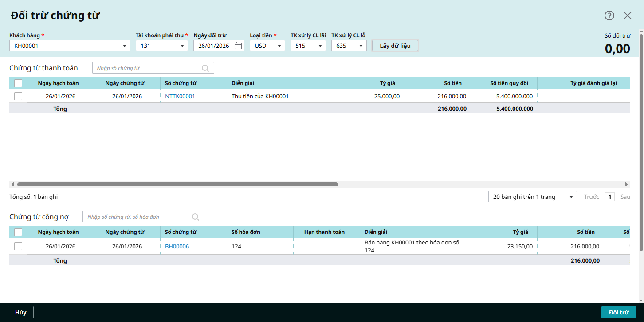Image resolution: width=644 pixels, height=322 pixels.
Task: Open the TK xử lý CL lãi dropdown
Action: (x=320, y=46)
